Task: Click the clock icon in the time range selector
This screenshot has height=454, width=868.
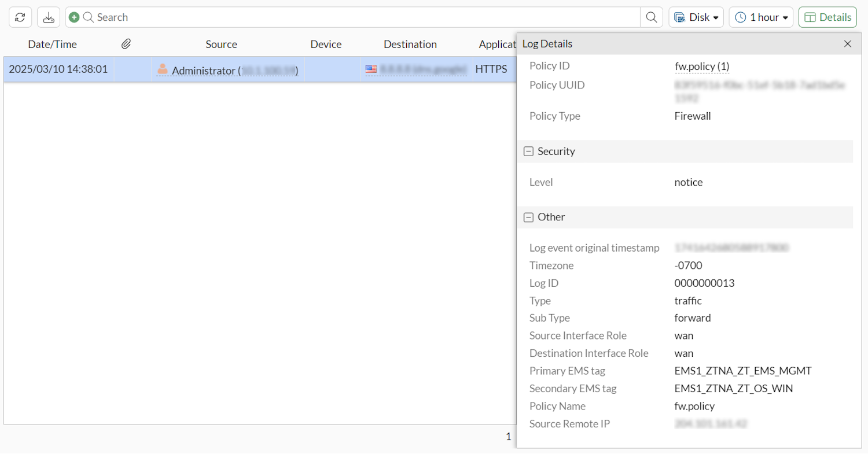Action: click(x=741, y=17)
